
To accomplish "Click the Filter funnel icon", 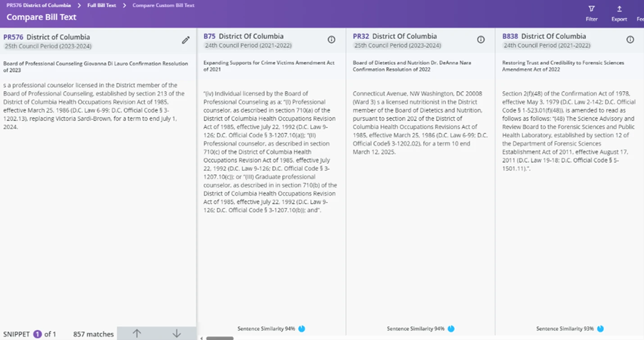I will [x=592, y=9].
